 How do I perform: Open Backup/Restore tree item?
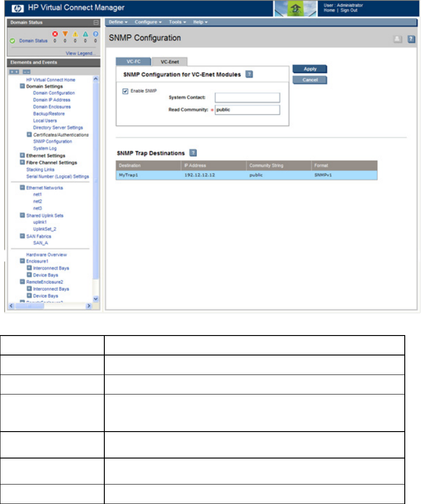tap(49, 114)
